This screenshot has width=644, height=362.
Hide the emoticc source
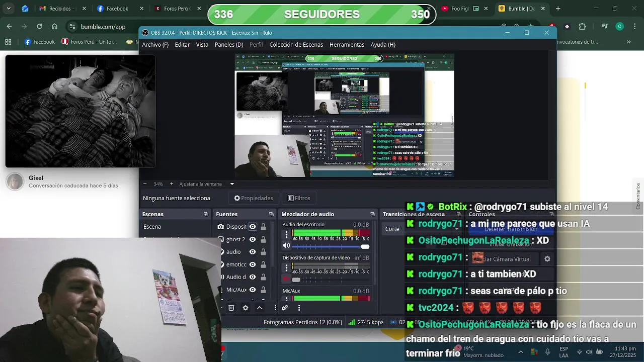253,264
